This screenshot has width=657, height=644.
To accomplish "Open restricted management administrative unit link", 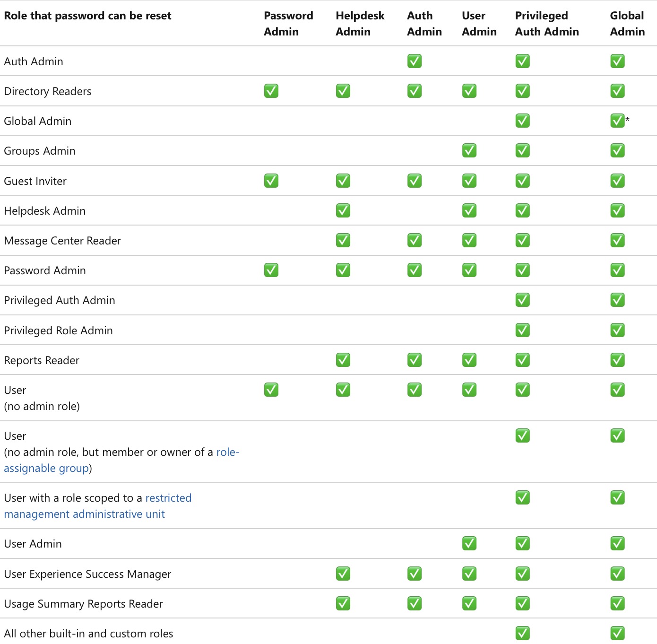I will [x=98, y=506].
